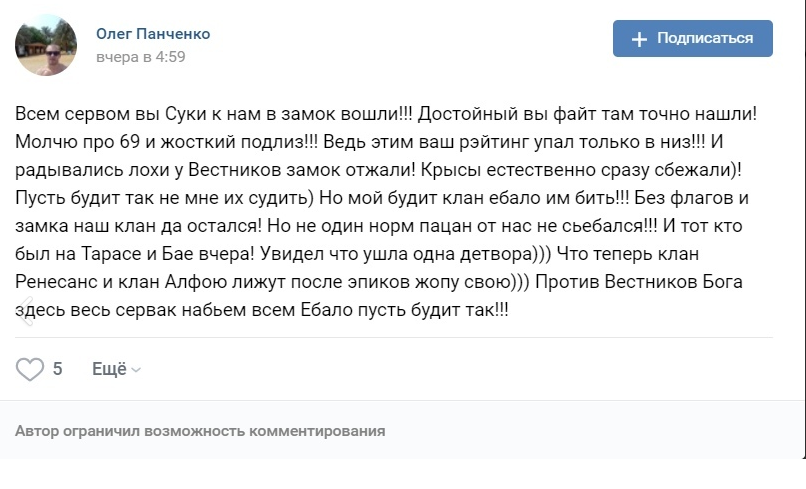Open the author name link Олег Панченко

pyautogui.click(x=153, y=34)
